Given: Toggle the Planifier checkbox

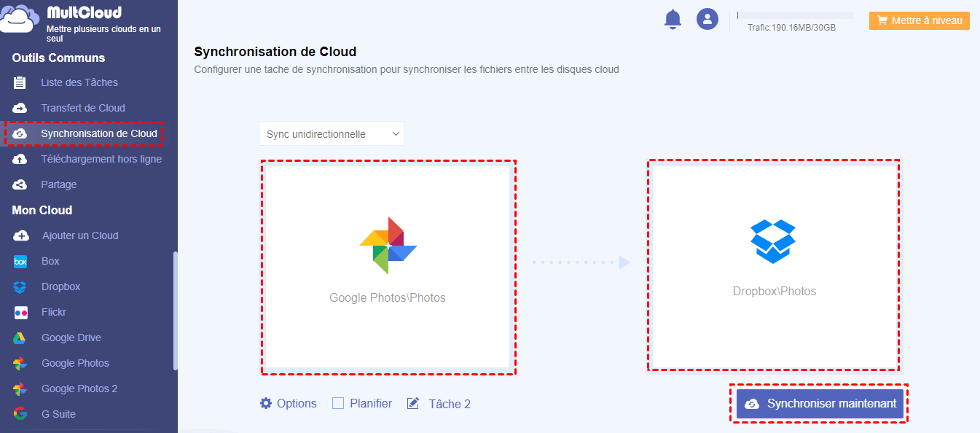Looking at the screenshot, I should 338,403.
